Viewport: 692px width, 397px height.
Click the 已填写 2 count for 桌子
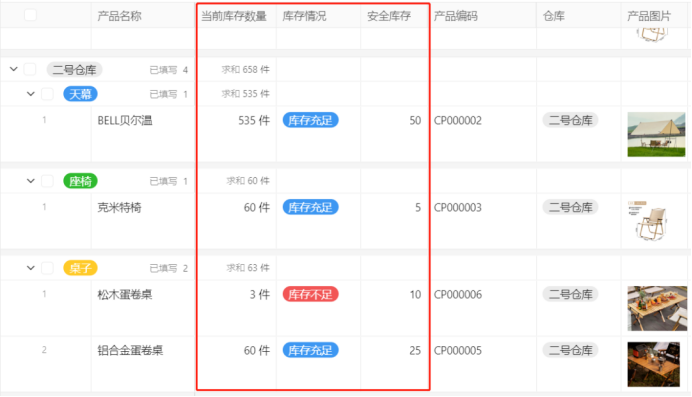point(169,268)
